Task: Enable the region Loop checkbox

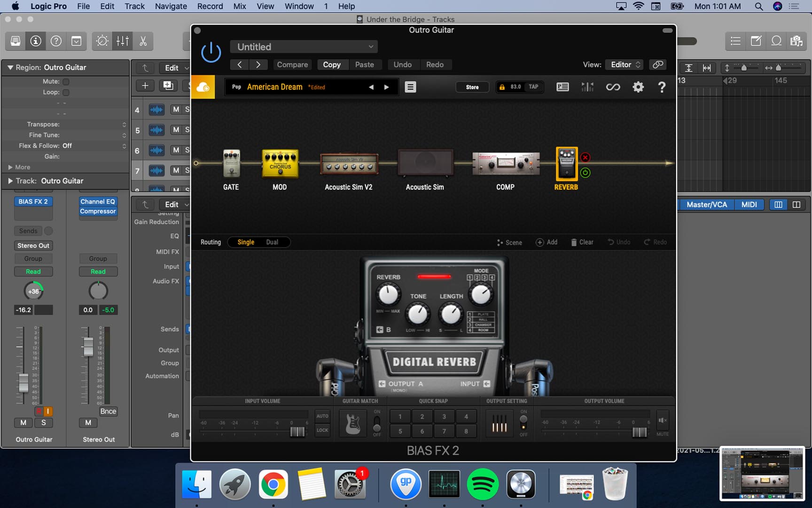Action: (x=66, y=92)
